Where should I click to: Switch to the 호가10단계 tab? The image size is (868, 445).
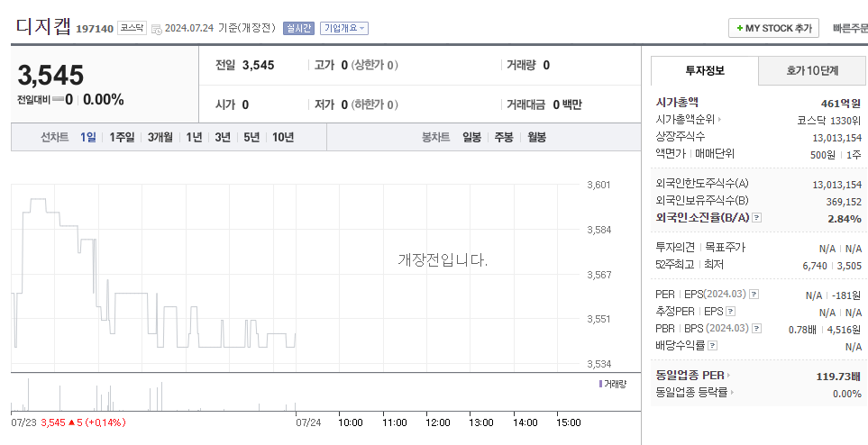pyautogui.click(x=812, y=70)
